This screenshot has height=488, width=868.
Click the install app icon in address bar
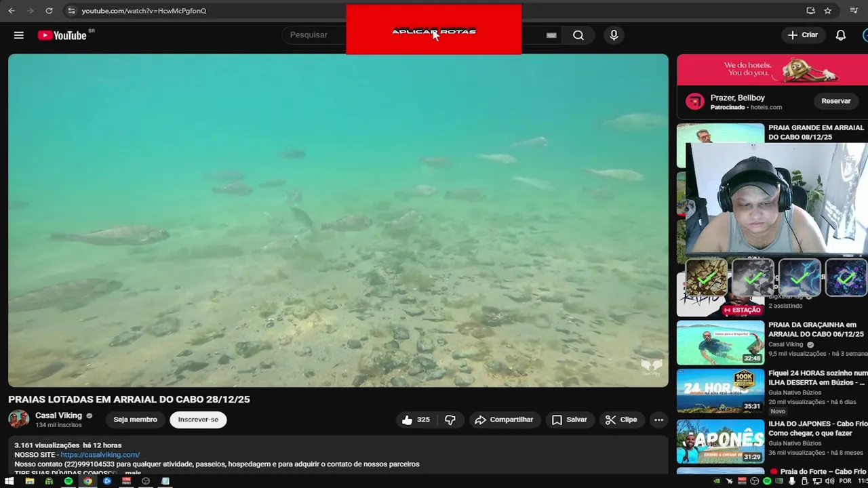pos(810,11)
